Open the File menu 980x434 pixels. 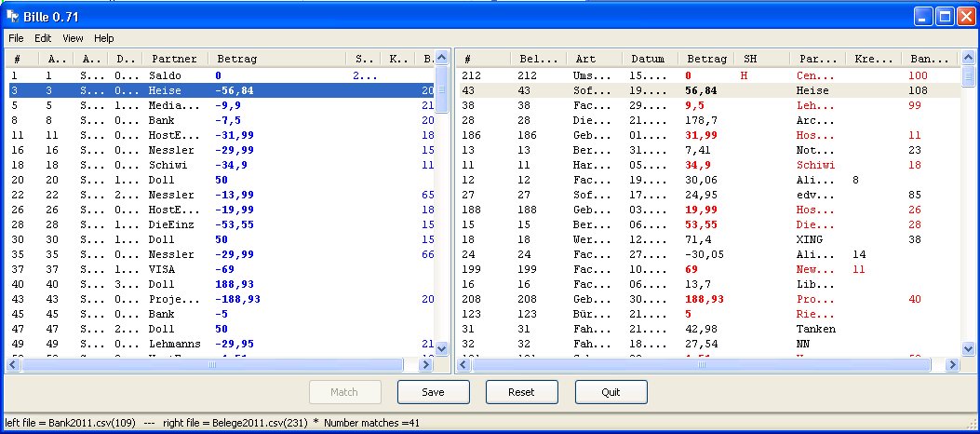point(16,38)
